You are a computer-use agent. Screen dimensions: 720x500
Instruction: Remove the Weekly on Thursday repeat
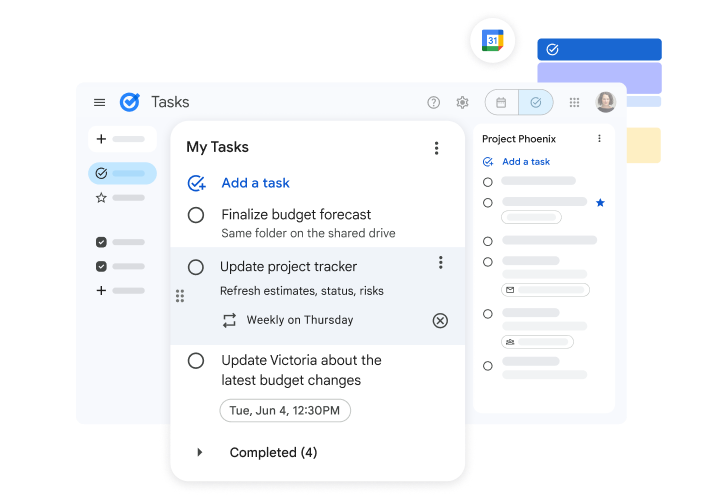440,320
